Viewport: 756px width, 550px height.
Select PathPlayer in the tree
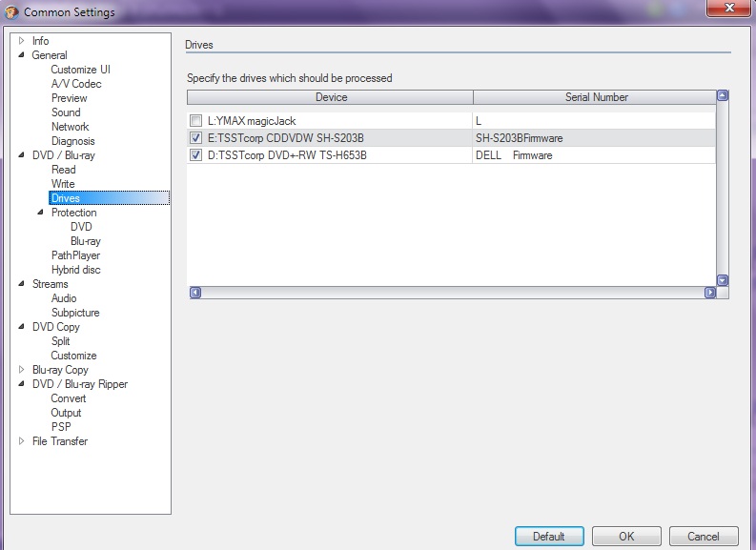[x=75, y=255]
